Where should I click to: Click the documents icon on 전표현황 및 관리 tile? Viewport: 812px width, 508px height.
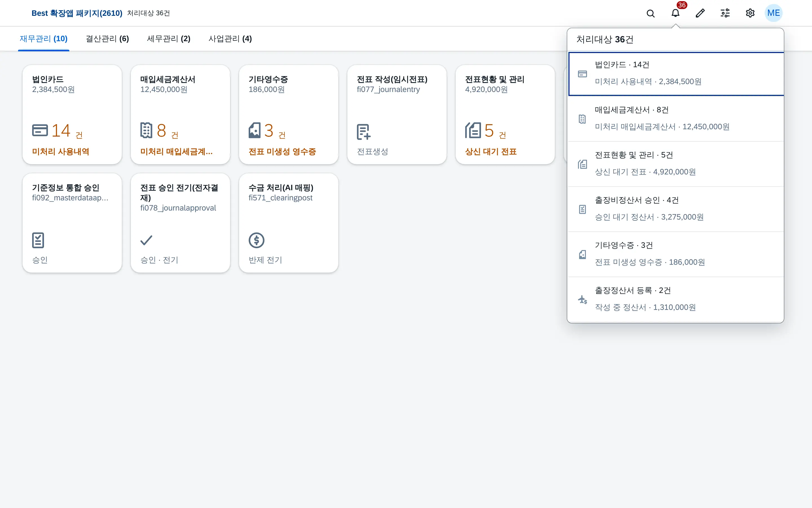coord(473,130)
